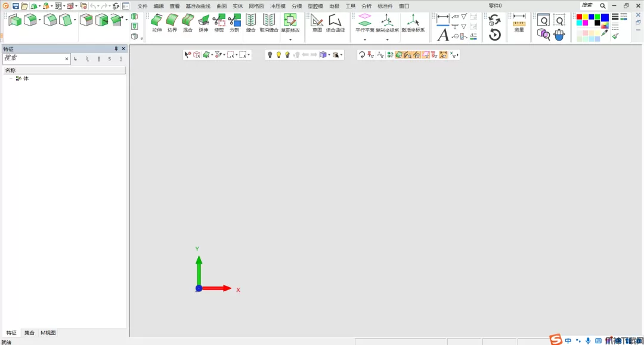The height and width of the screenshot is (345, 644).
Task: Select the 体 node in feature tree
Action: [26, 78]
